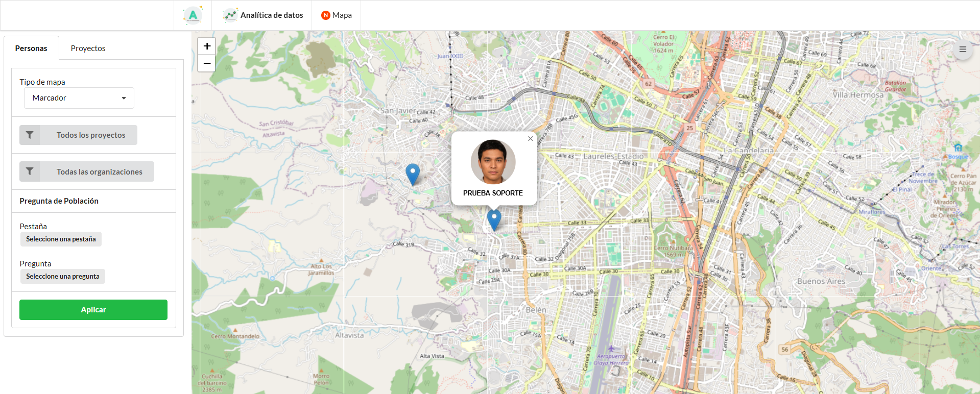Open the Analítica de datos menu item

pyautogui.click(x=271, y=15)
